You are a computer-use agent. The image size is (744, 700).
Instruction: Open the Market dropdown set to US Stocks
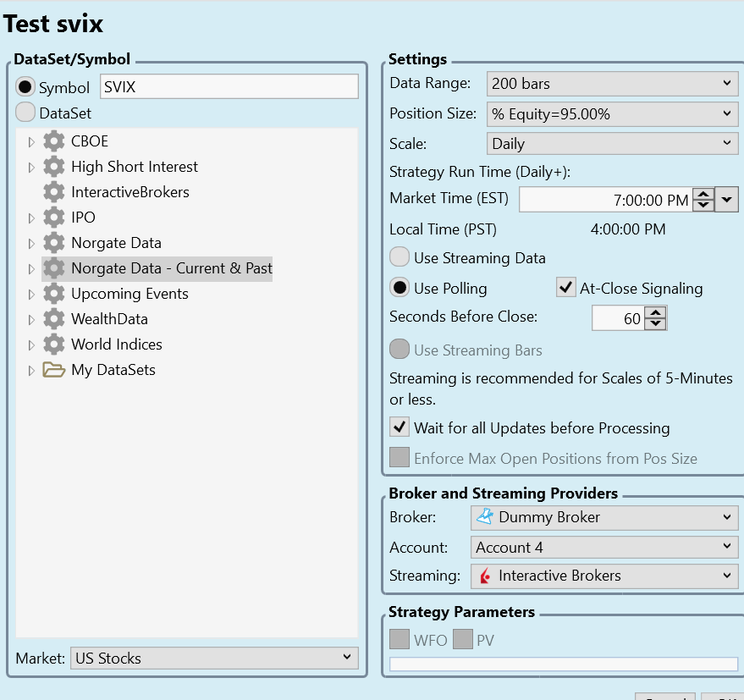click(x=213, y=658)
